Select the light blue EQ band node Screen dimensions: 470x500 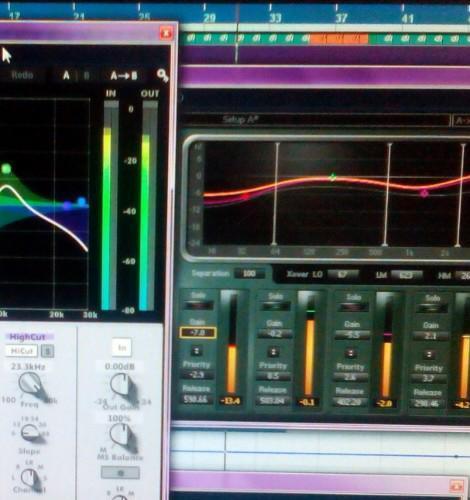point(82,201)
